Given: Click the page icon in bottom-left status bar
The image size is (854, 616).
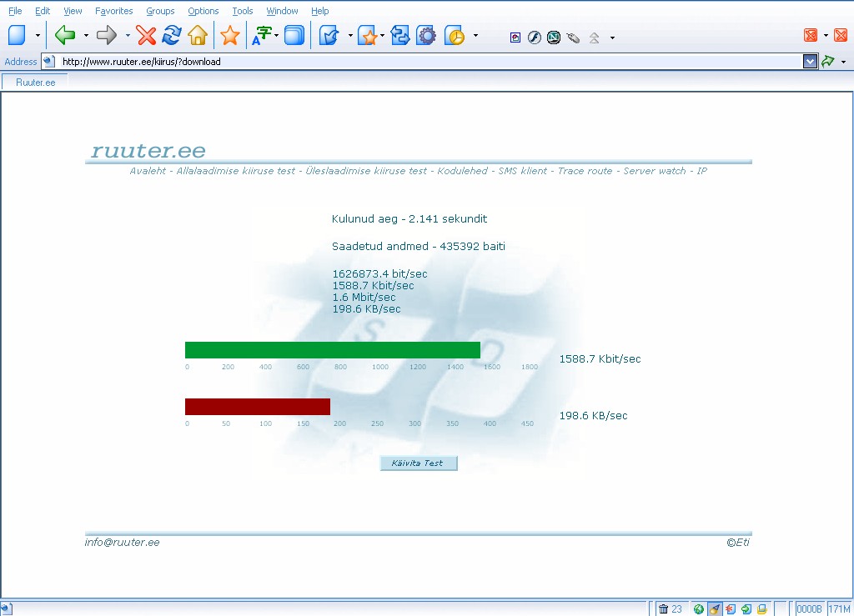Looking at the screenshot, I should (x=6, y=609).
